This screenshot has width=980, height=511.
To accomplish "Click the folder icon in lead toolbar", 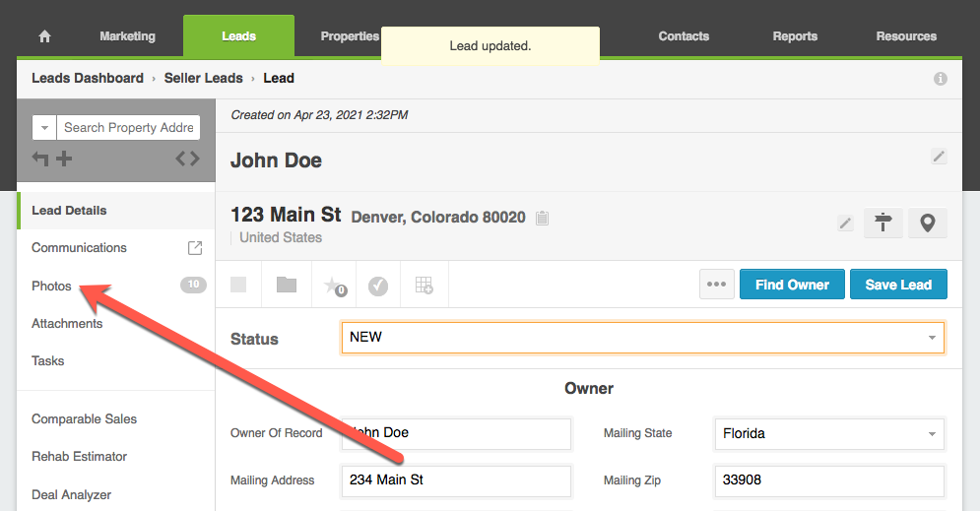I will (287, 285).
